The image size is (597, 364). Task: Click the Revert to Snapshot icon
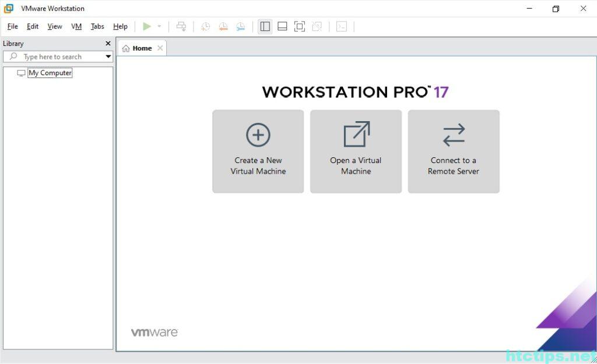click(223, 26)
